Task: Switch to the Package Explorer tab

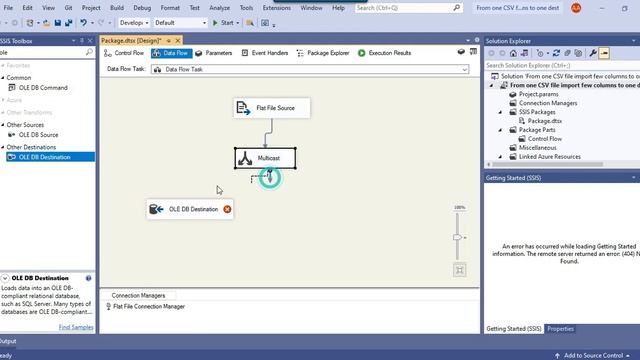Action: pos(323,53)
